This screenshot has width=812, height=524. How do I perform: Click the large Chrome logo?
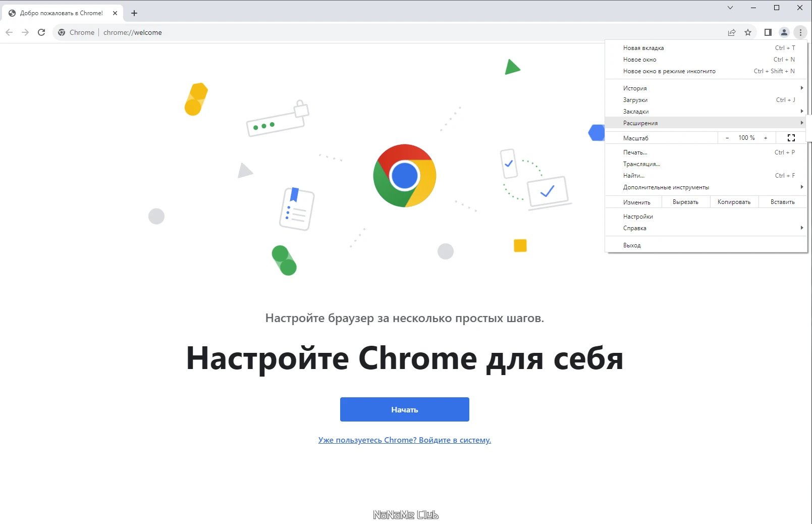click(405, 176)
